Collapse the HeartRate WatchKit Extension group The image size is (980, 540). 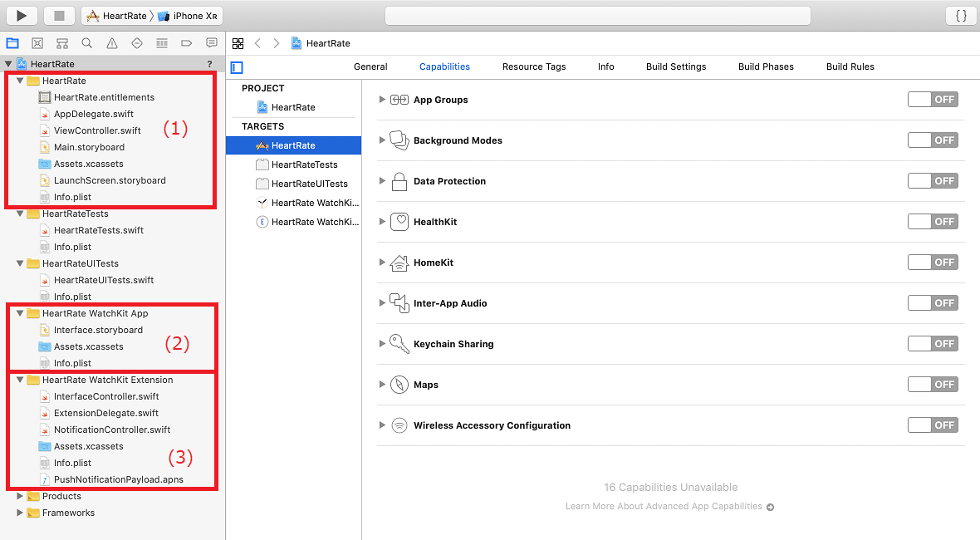coord(21,380)
